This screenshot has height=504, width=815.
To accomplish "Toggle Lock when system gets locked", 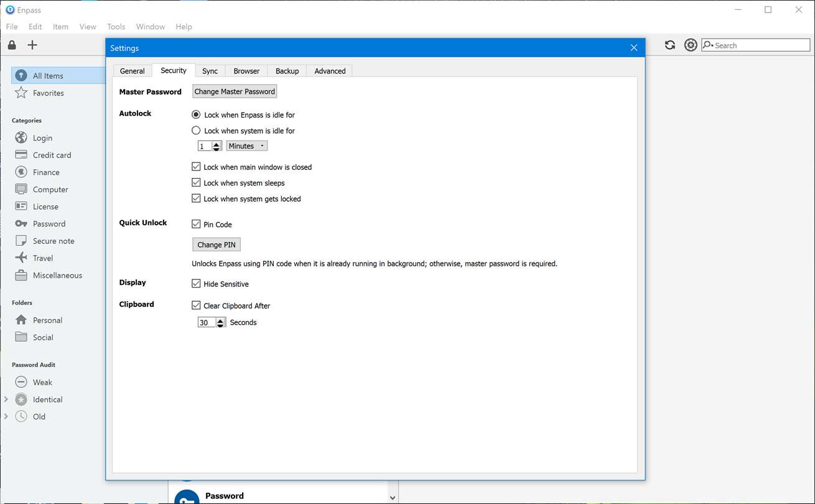I will 196,198.
